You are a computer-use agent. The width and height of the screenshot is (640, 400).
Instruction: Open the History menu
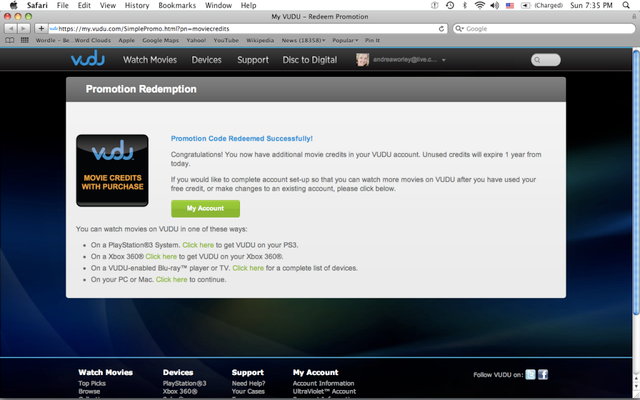pyautogui.click(x=137, y=5)
